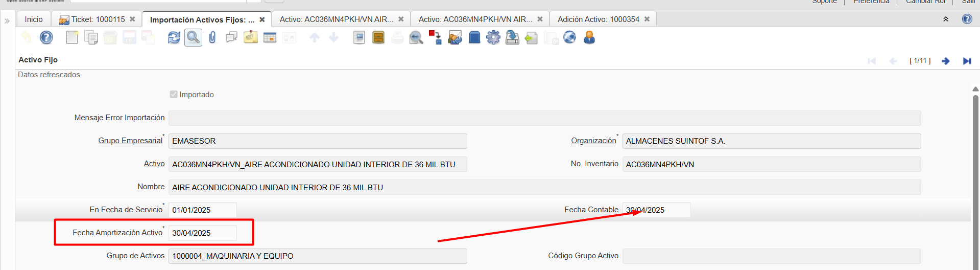Go to next record with right arrow
Viewport: 980px width, 270px height.
945,61
